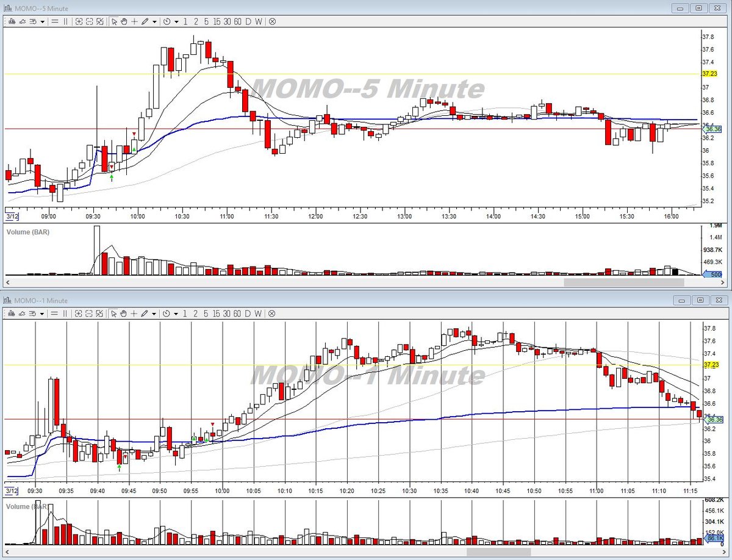Switch 5 Minute chart to 60 interval
This screenshot has width=732, height=560.
pyautogui.click(x=237, y=21)
